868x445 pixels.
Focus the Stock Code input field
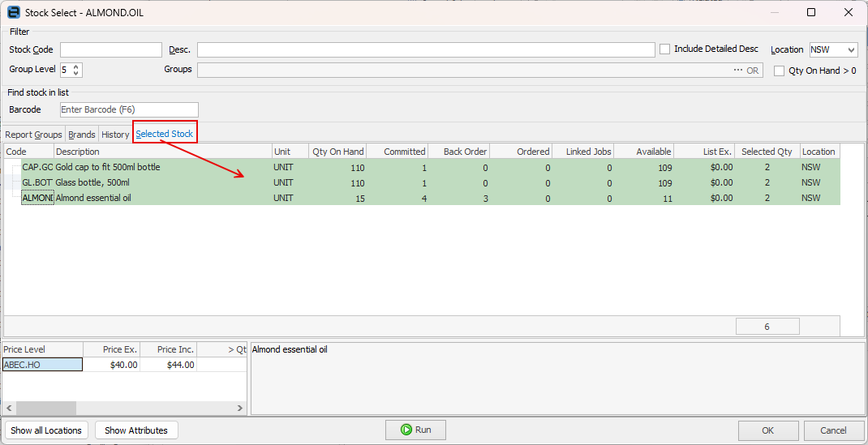(111, 49)
